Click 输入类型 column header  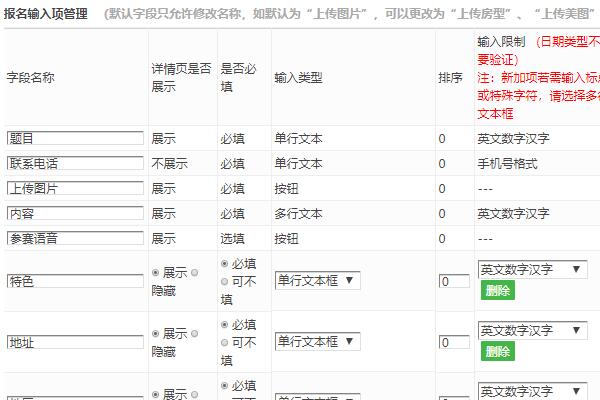tap(298, 78)
